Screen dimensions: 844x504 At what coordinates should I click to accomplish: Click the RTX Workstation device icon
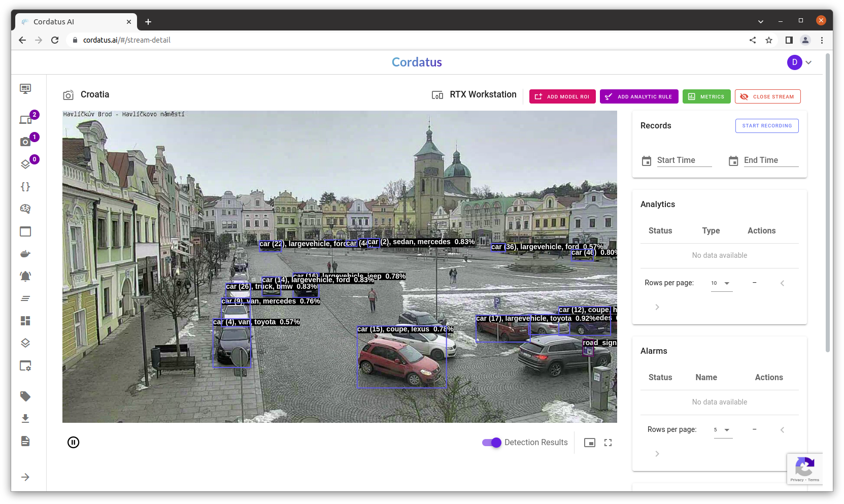tap(437, 95)
